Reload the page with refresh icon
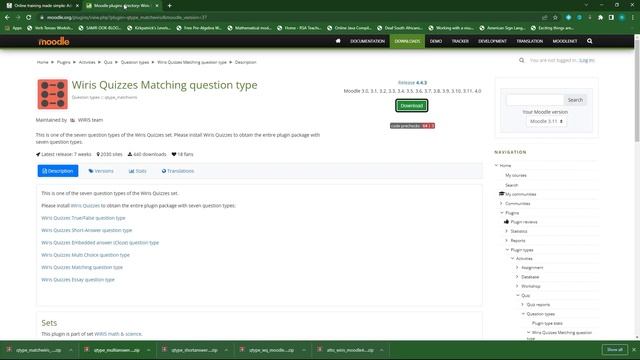The height and width of the screenshot is (360, 640). point(29,18)
